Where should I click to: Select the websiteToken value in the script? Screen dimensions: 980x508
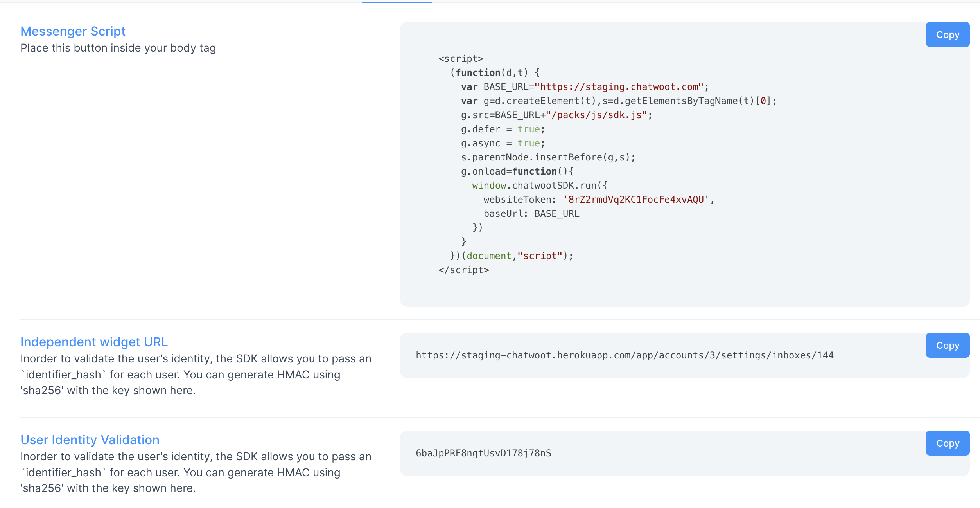click(x=637, y=199)
